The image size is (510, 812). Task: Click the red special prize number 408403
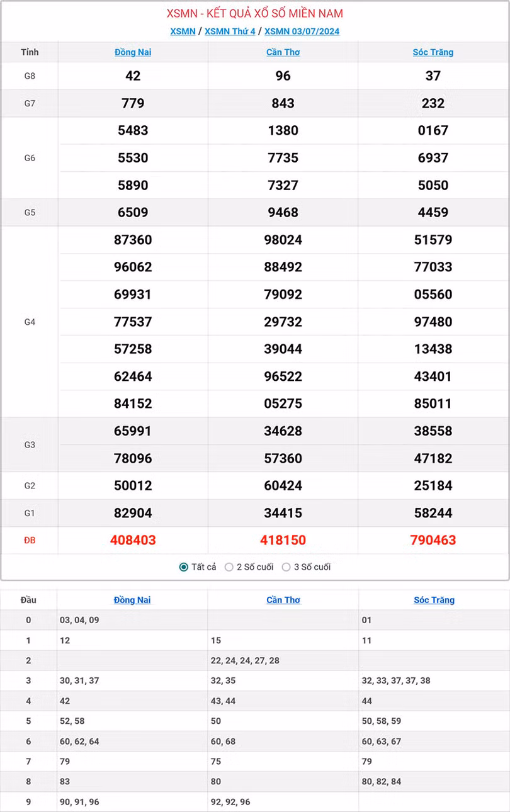tap(133, 540)
